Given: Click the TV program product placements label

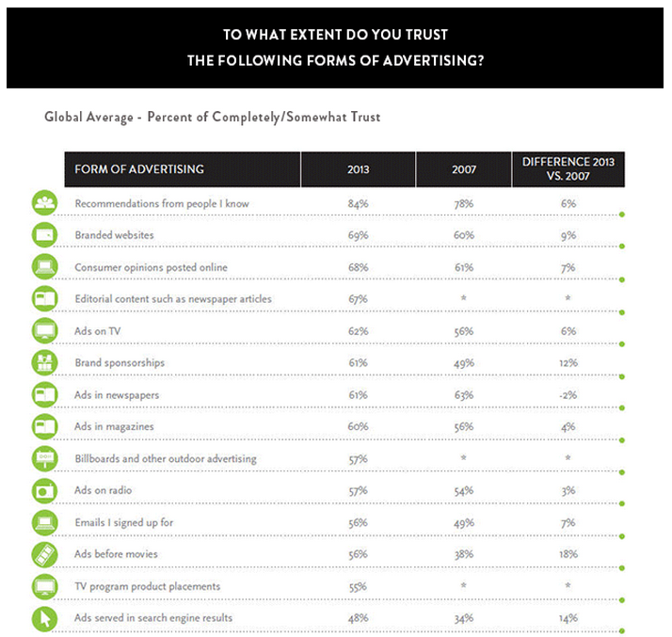Looking at the screenshot, I should [148, 586].
